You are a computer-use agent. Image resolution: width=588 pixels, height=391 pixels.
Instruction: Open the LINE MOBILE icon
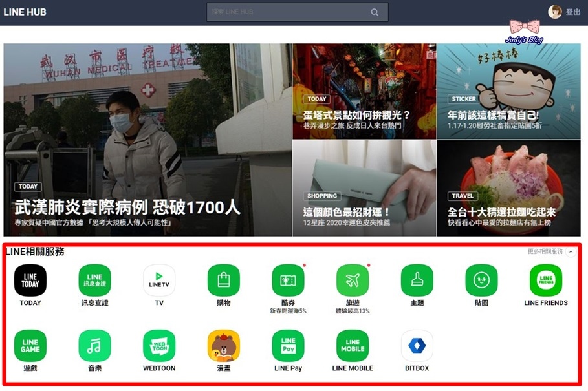click(x=353, y=346)
